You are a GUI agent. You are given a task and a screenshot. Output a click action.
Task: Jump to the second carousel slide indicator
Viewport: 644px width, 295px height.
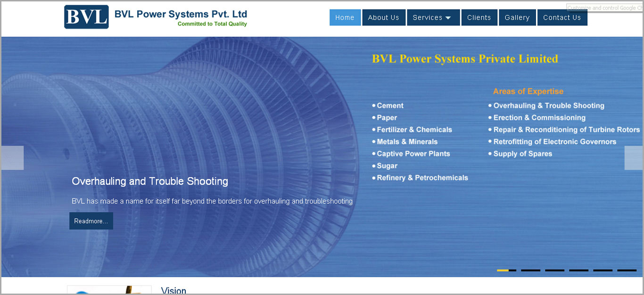pyautogui.click(x=530, y=270)
